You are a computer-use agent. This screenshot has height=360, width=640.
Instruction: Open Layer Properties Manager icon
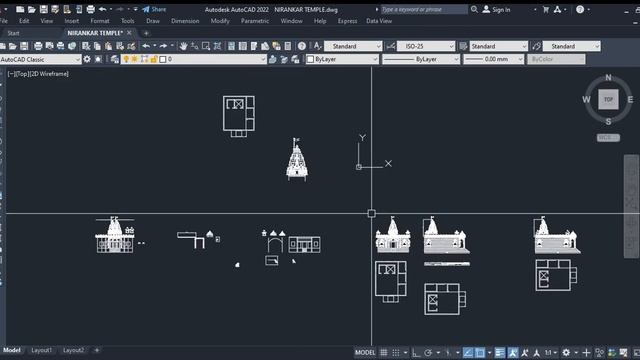[115, 59]
